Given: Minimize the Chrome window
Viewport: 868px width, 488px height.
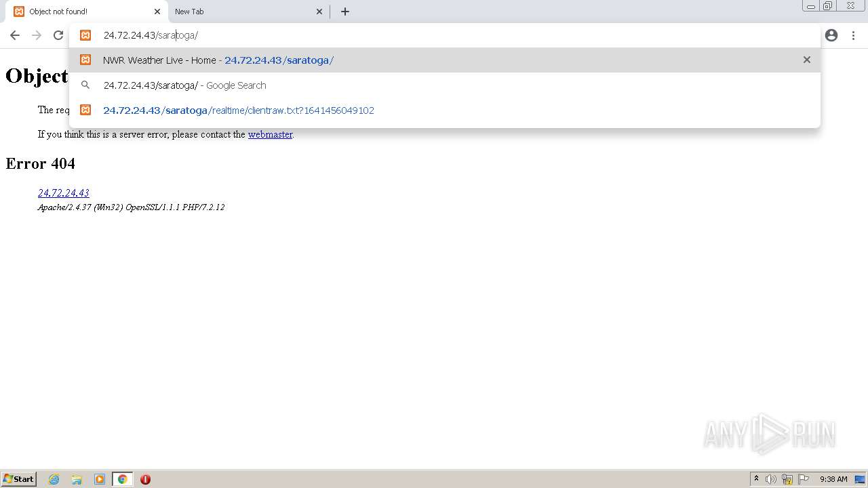Looking at the screenshot, I should 811,6.
